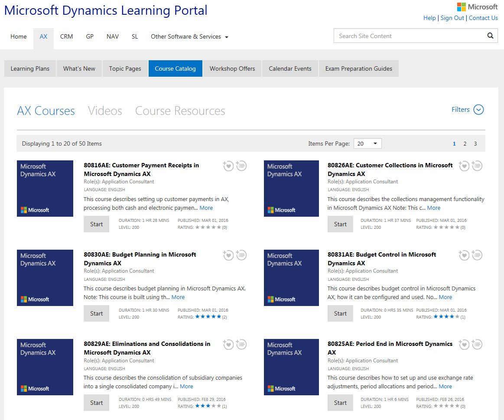
Task: Add 80831AE Budget Control to learning plan
Action: [x=477, y=255]
